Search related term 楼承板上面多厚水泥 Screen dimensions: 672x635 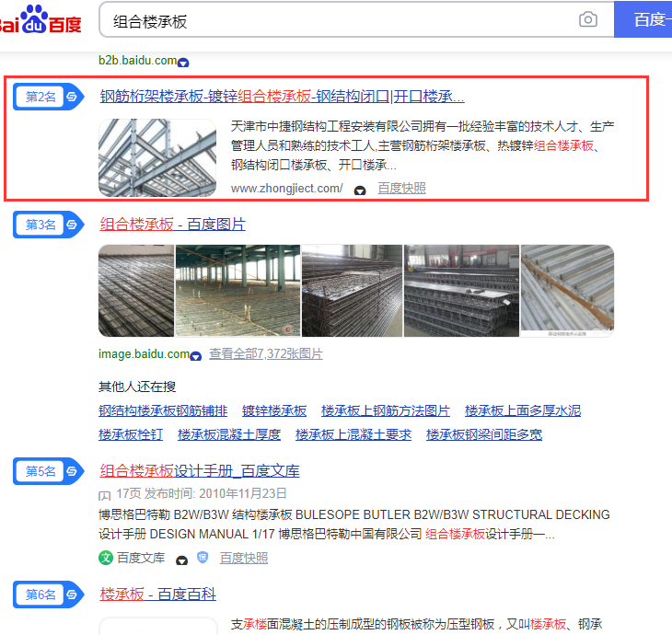tap(523, 410)
